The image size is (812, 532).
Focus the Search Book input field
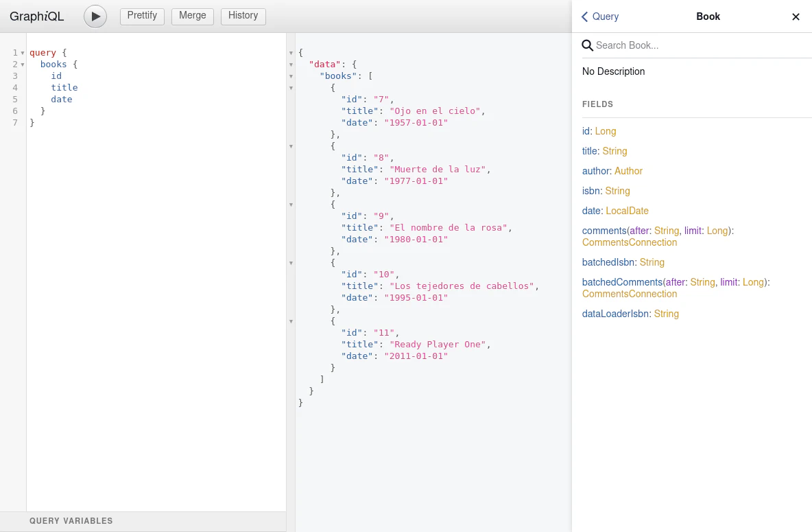pos(700,45)
